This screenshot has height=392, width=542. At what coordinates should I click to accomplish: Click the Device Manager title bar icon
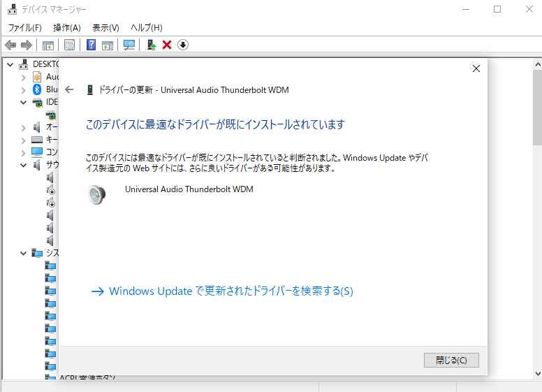tap(12, 9)
